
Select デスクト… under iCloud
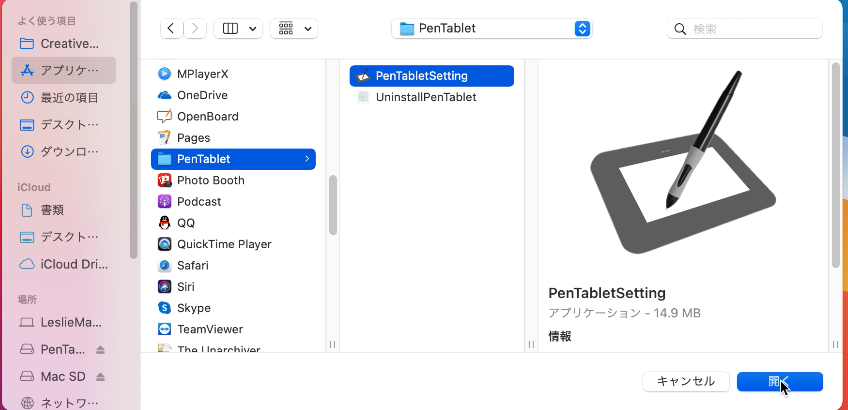tap(64, 237)
